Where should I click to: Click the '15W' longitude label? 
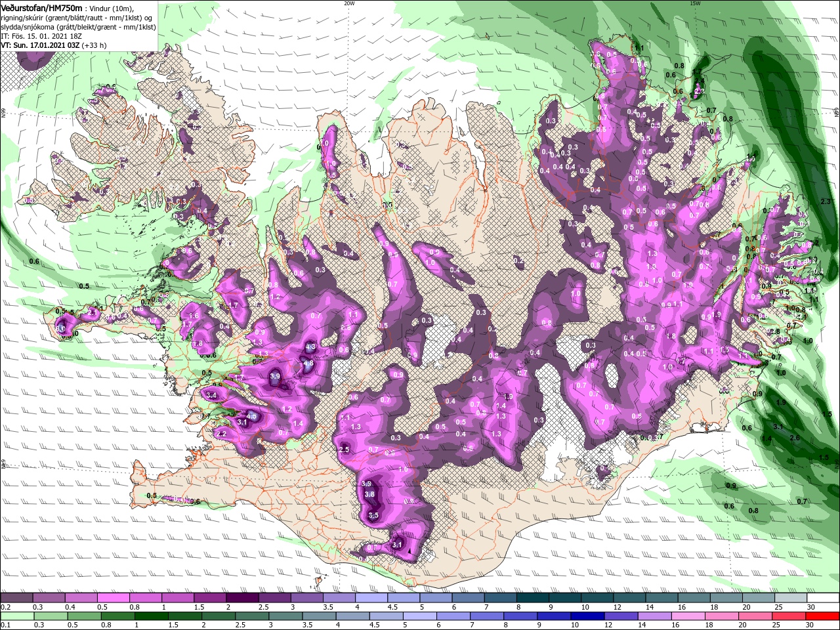click(695, 3)
